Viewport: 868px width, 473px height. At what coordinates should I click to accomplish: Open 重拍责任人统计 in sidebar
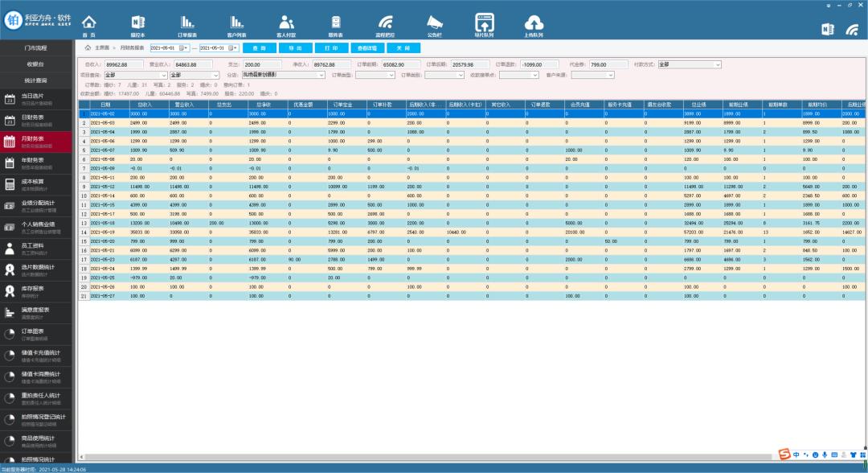tap(36, 399)
